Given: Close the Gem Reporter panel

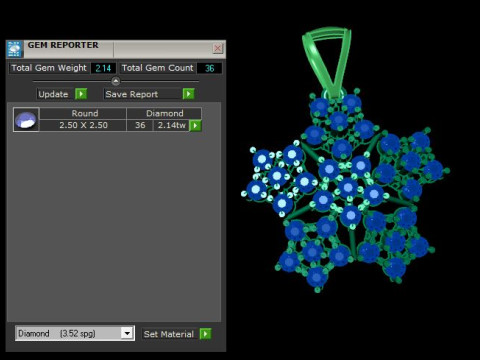Looking at the screenshot, I should 218,48.
